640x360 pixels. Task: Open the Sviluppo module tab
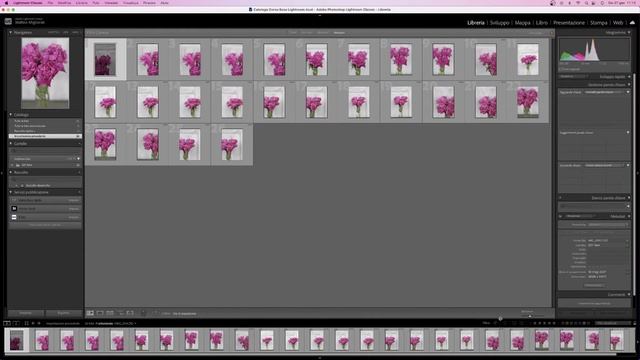coord(500,23)
